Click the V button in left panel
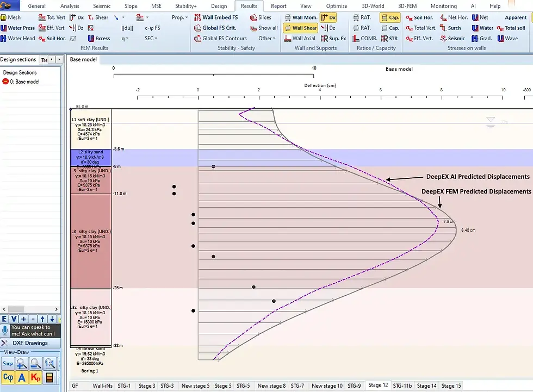533x392 pixels. coord(14,319)
